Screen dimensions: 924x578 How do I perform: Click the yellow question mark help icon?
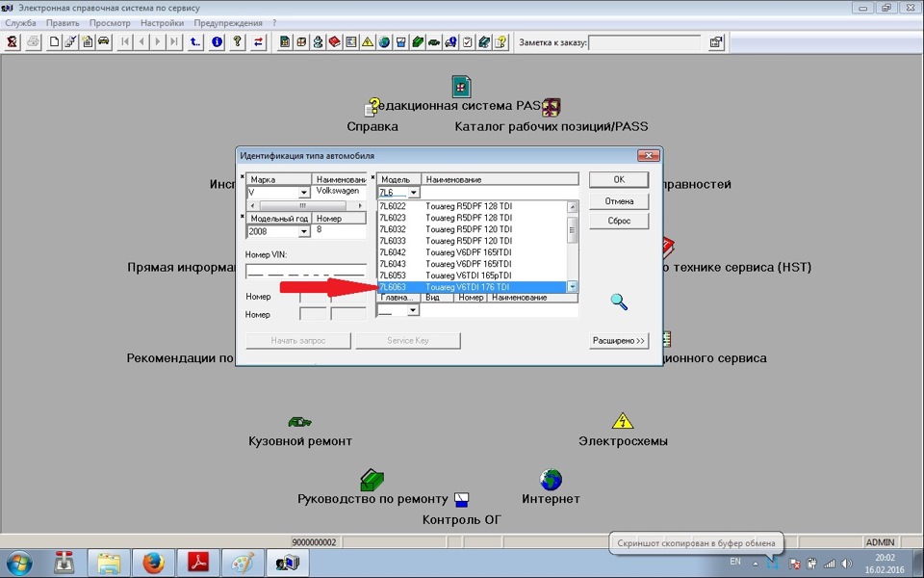pos(238,41)
